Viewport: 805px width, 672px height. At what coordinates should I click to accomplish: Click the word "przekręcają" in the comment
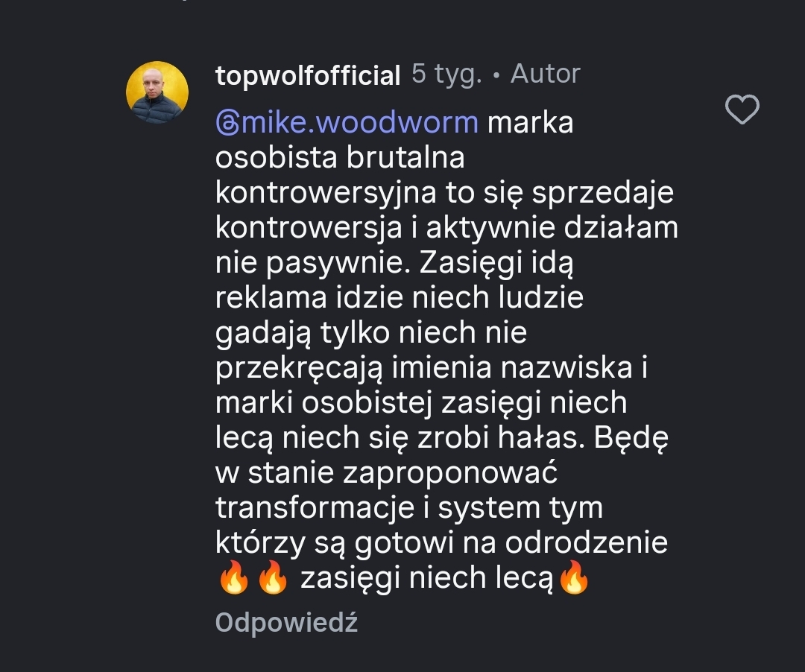pos(298,368)
